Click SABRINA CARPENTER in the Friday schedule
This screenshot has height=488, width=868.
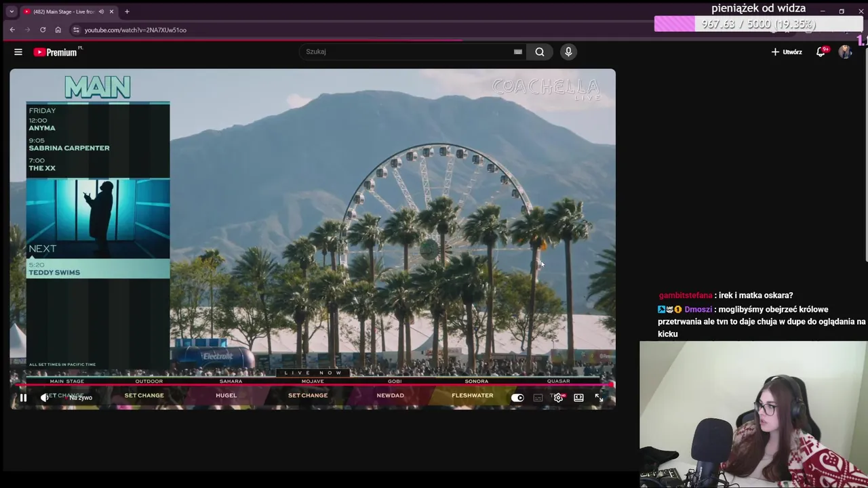click(69, 148)
